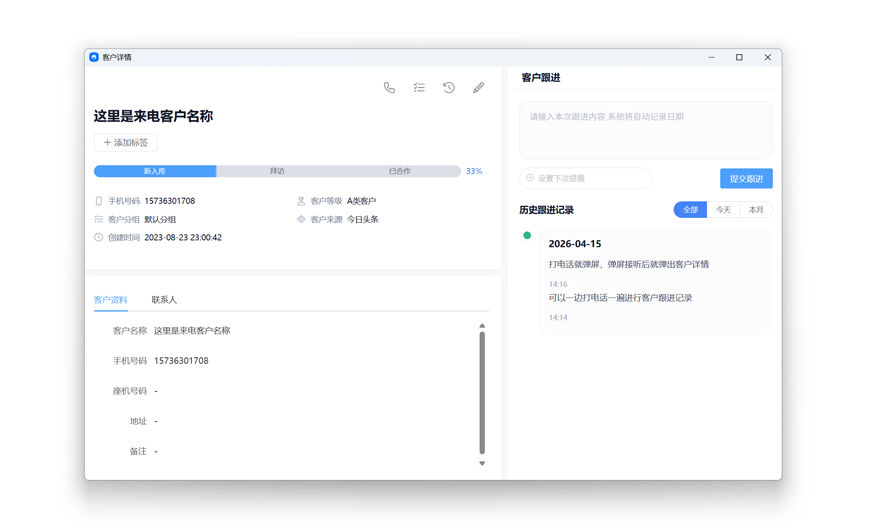Image resolution: width=882 pixels, height=531 pixels.
Task: Maximize the 客户详情 window
Action: (x=739, y=57)
